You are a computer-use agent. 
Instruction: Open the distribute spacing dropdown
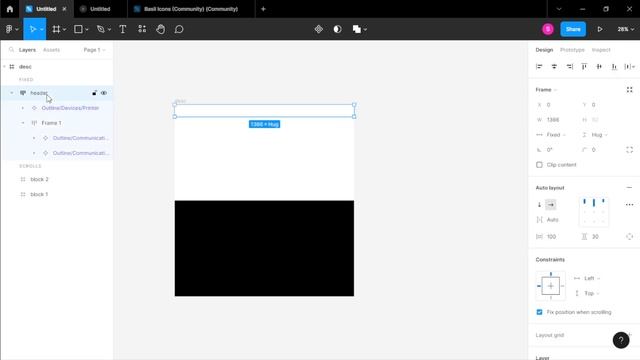pyautogui.click(x=630, y=67)
